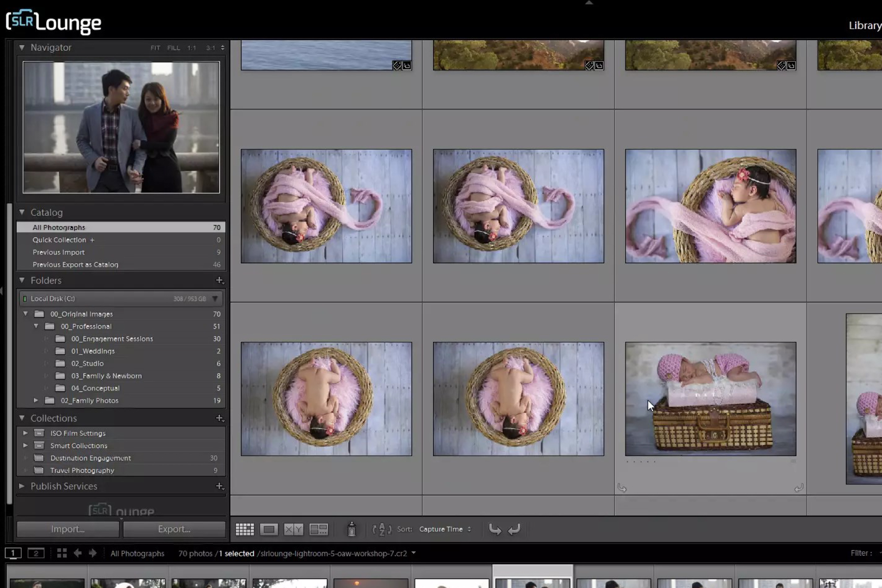This screenshot has width=882, height=588.
Task: Select Previous Import in Catalog
Action: pos(121,252)
